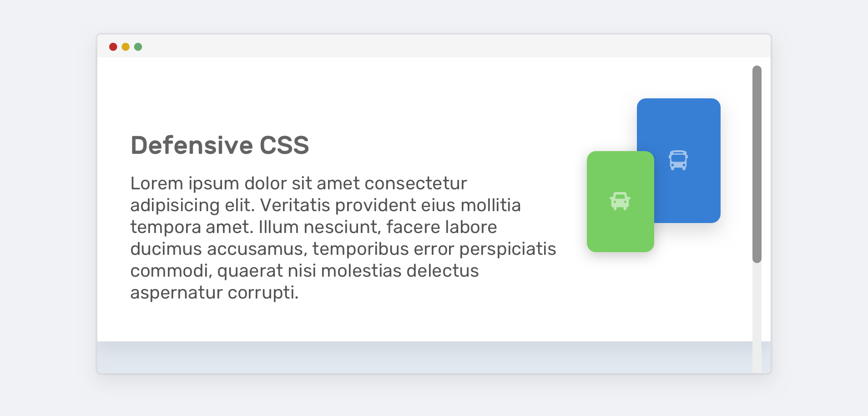Click the car glyph centered in the green tile
This screenshot has height=416, width=868.
(621, 201)
